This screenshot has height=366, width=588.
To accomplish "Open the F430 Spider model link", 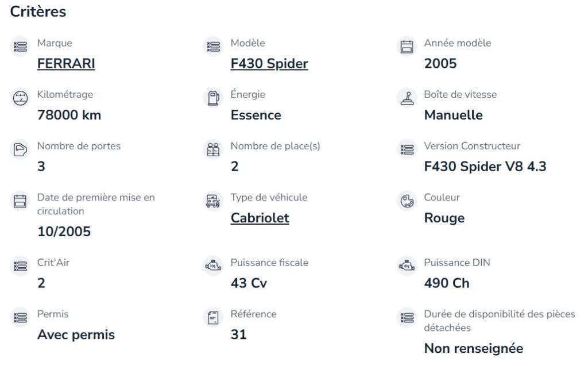I will [269, 63].
